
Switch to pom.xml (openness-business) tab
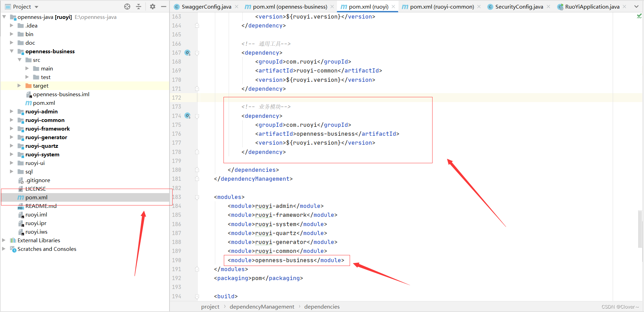point(290,7)
